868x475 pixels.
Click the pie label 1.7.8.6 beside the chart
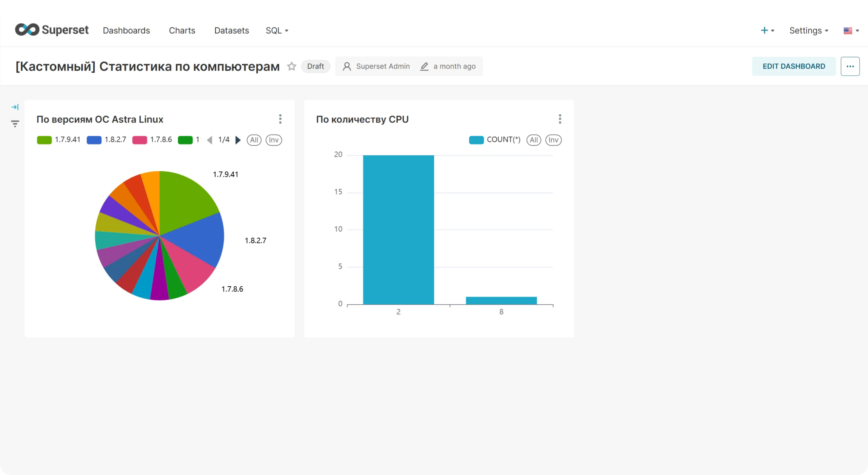232,289
